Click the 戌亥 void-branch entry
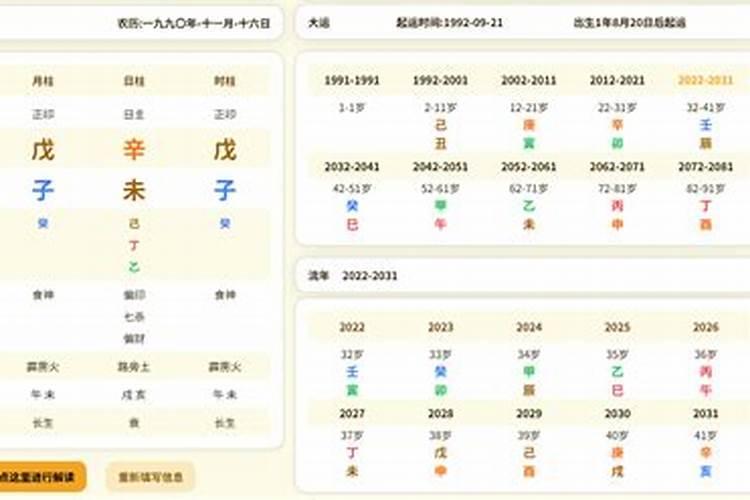 (134, 395)
